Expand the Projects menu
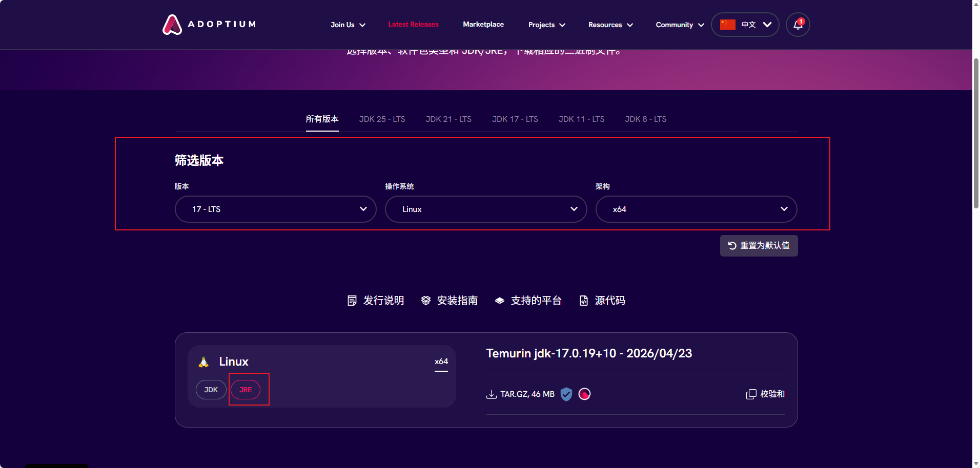This screenshot has width=980, height=468. coord(547,25)
